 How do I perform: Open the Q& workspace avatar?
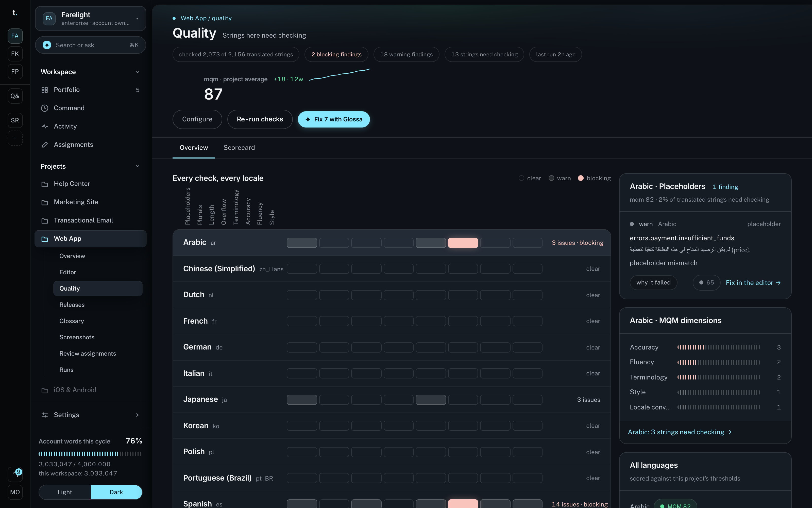click(x=15, y=96)
